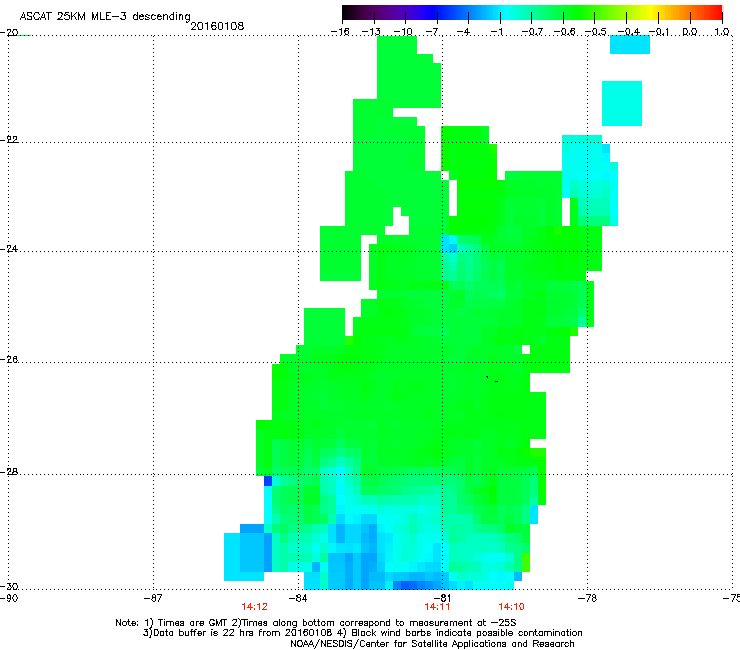Click the -0.4 color scale label

pos(628,32)
